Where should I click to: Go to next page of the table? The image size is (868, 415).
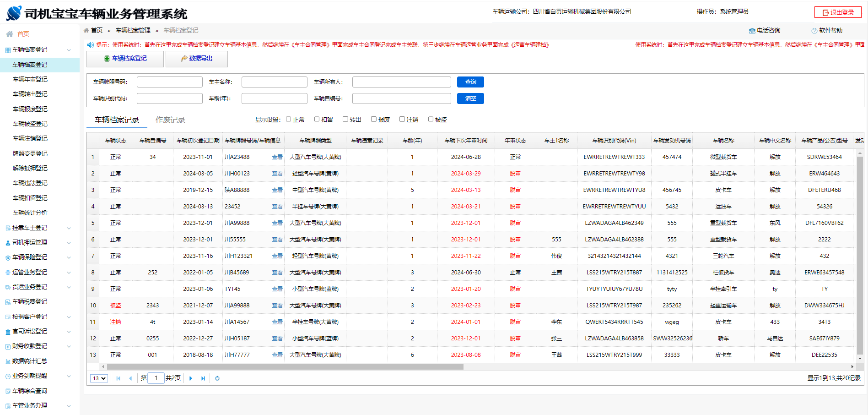click(x=191, y=378)
